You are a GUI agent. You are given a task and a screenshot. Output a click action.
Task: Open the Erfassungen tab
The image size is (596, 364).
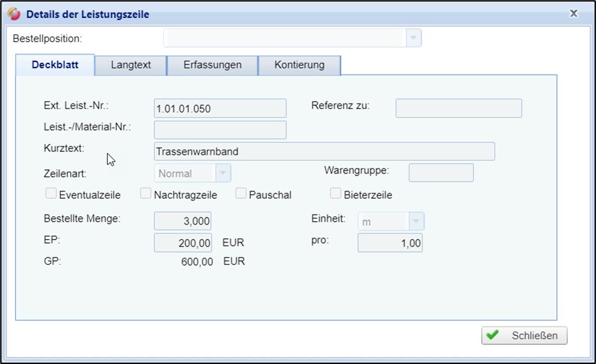pos(212,66)
